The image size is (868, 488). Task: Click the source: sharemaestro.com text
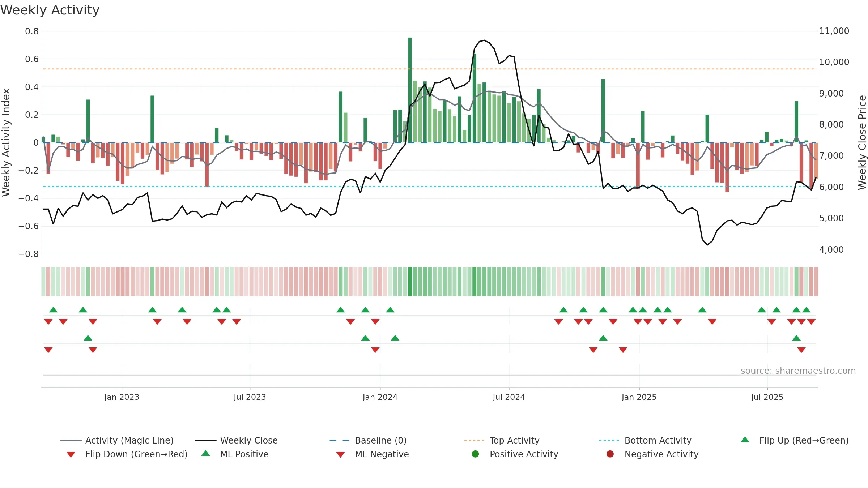[x=798, y=371]
